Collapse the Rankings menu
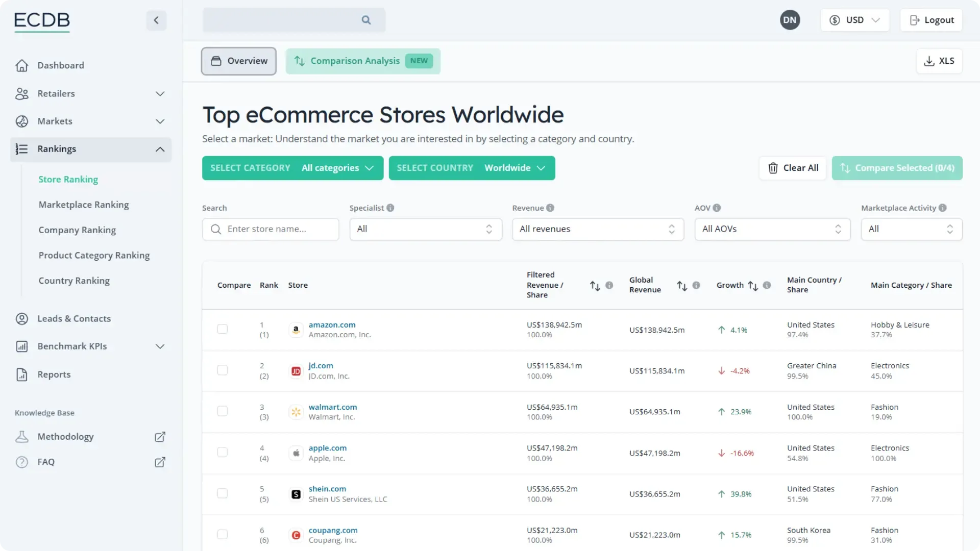Screen dimensions: 980x551 pos(91,149)
